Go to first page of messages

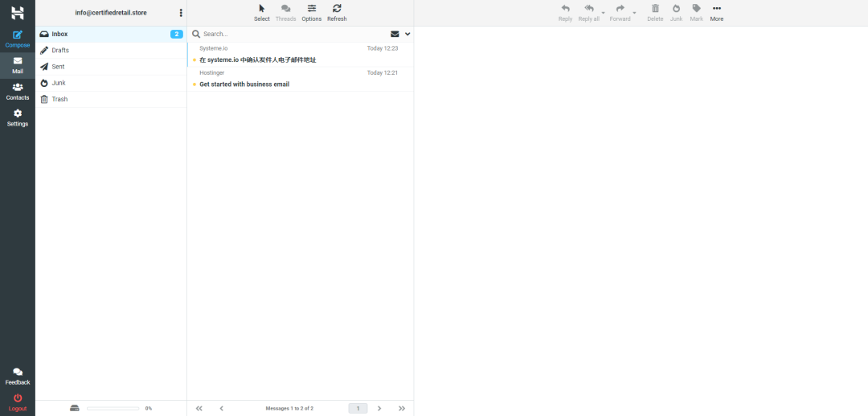coord(199,408)
